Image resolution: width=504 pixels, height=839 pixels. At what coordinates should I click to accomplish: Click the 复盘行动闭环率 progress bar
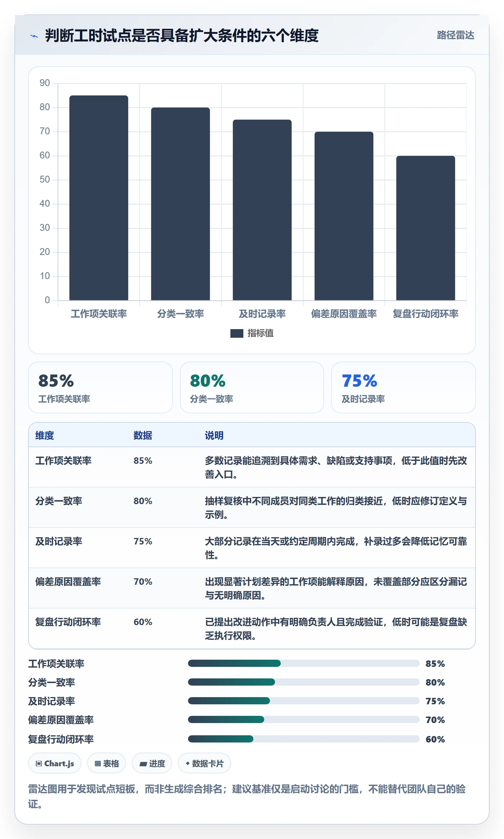tap(304, 739)
